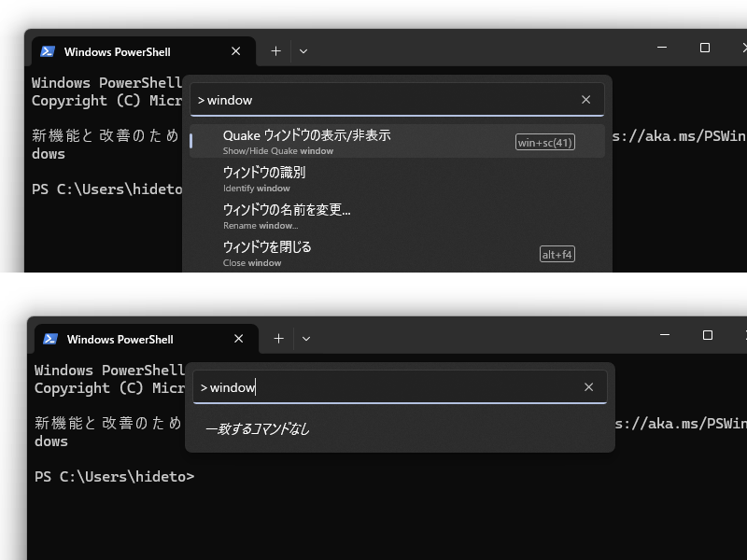Click the clear X in the lower search box
747x560 pixels.
[589, 385]
